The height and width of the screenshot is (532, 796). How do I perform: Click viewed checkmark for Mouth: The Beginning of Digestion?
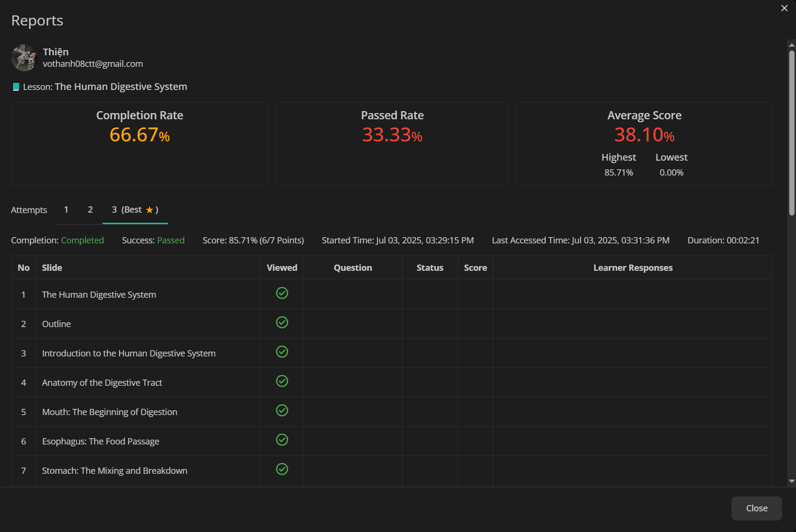pyautogui.click(x=282, y=410)
